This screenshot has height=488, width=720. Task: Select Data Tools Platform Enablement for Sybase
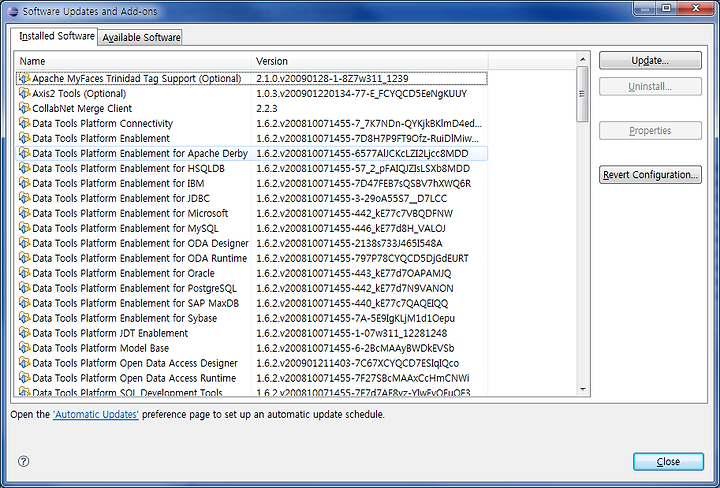[252, 318]
